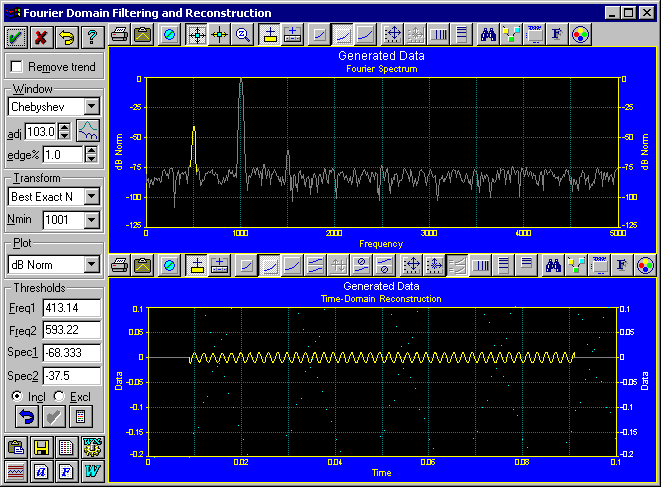Increase the adj value with up arrow
Screen dimensions: 661x487
click(64, 127)
